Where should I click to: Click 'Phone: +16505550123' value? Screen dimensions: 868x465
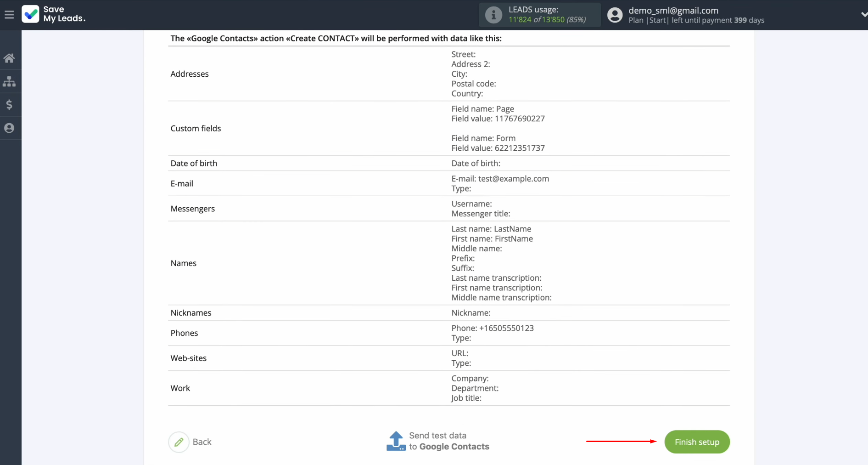pyautogui.click(x=493, y=328)
